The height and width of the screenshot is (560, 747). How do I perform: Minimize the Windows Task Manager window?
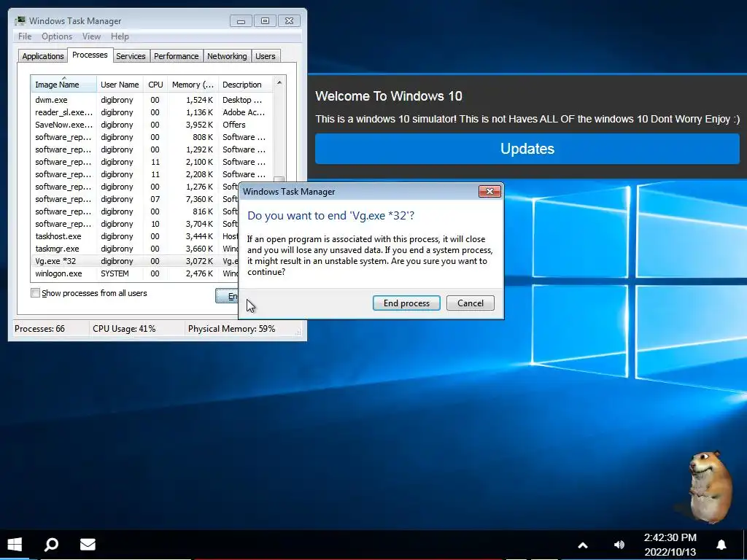(x=241, y=21)
